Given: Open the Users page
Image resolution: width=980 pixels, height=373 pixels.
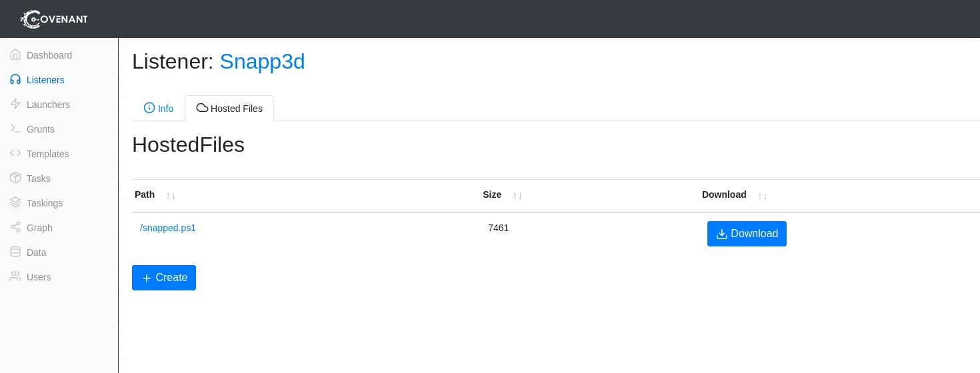Looking at the screenshot, I should (39, 277).
